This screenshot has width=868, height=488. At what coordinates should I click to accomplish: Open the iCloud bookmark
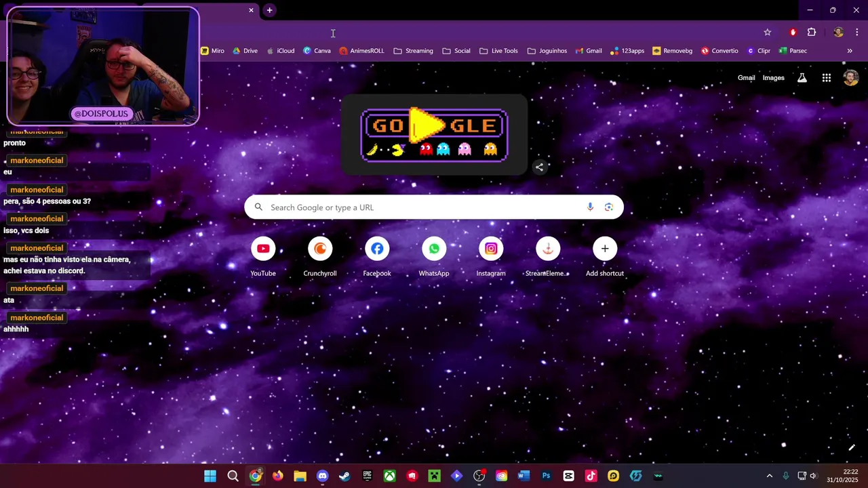(x=281, y=51)
